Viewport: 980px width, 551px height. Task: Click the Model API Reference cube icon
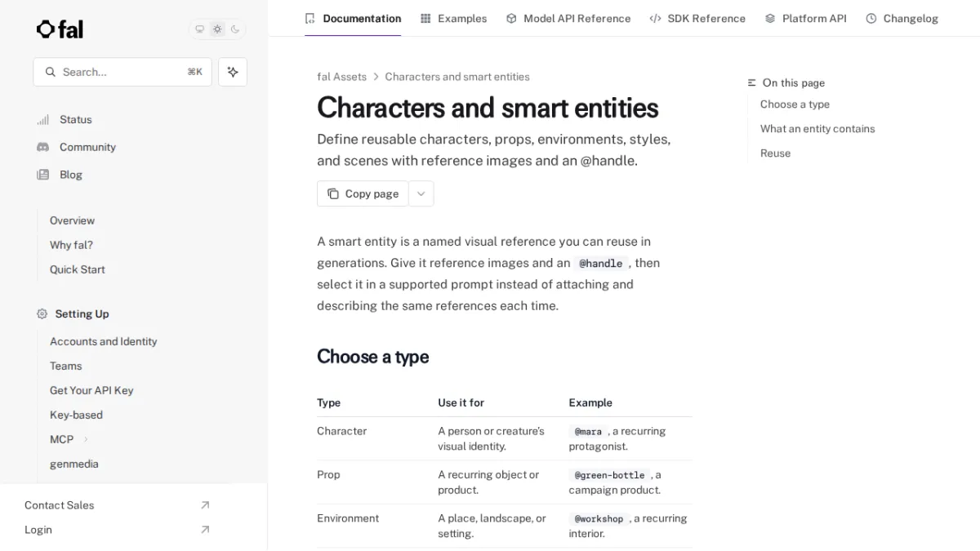[511, 18]
